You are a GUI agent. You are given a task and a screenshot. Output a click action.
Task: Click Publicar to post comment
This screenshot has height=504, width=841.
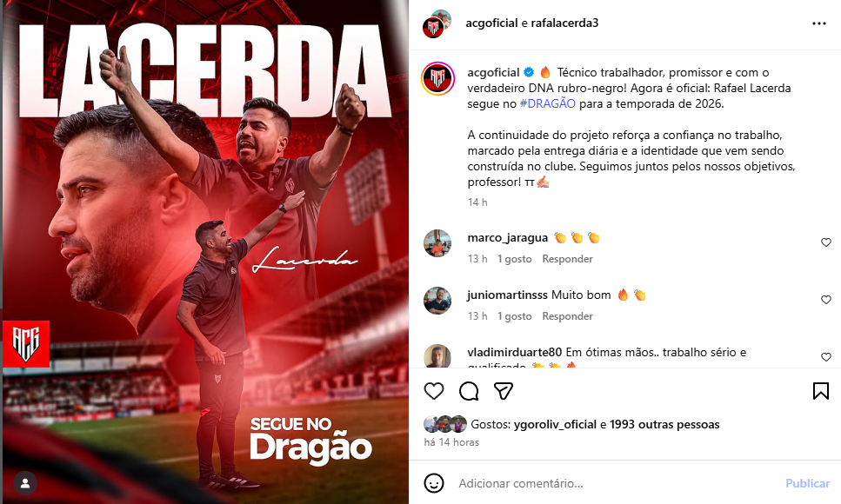coord(807,483)
